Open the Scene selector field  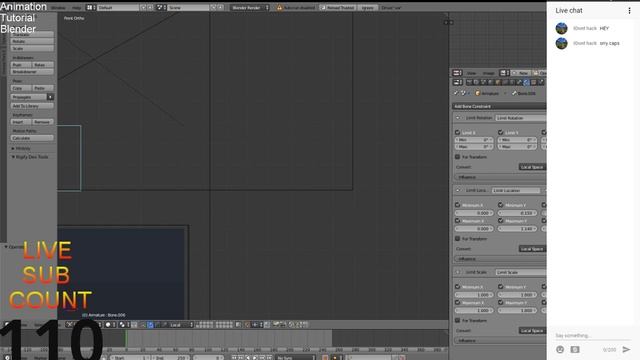pyautogui.click(x=188, y=8)
